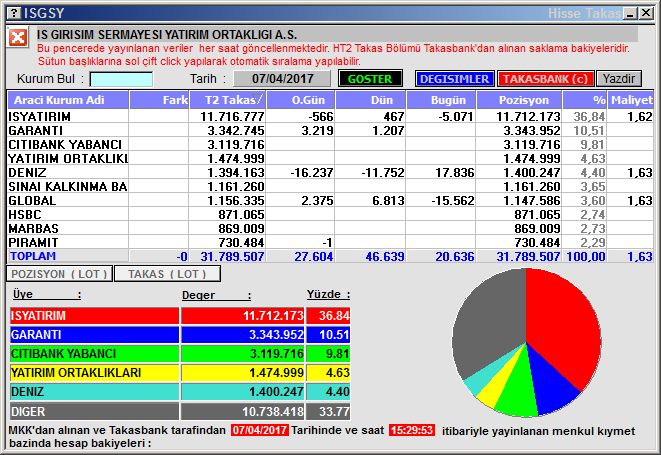Click the GOSTER button
This screenshot has height=455, width=661.
tap(370, 79)
